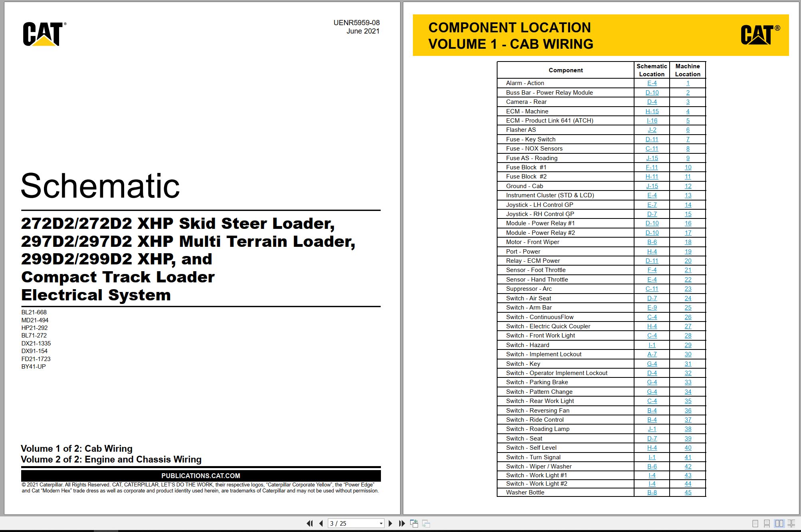Go to the next page
The height and width of the screenshot is (532, 801).
coord(391,523)
